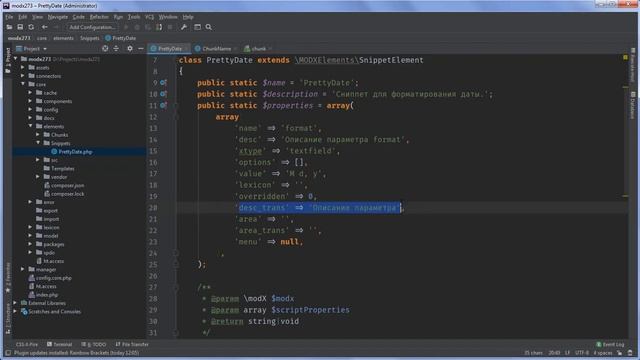The image size is (640, 360).
Task: Collapse the Snippets folder
Action: pos(38,143)
